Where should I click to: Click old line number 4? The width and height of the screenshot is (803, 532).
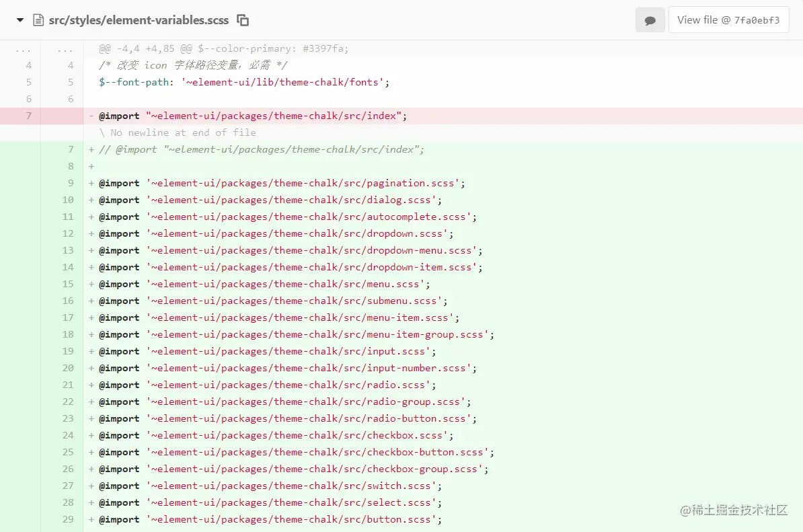[x=29, y=65]
